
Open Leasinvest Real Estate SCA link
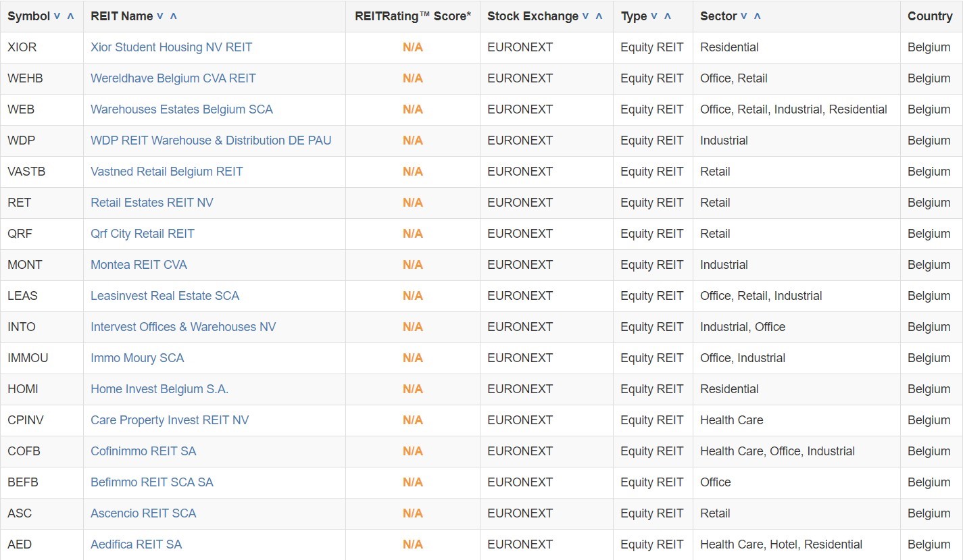165,296
